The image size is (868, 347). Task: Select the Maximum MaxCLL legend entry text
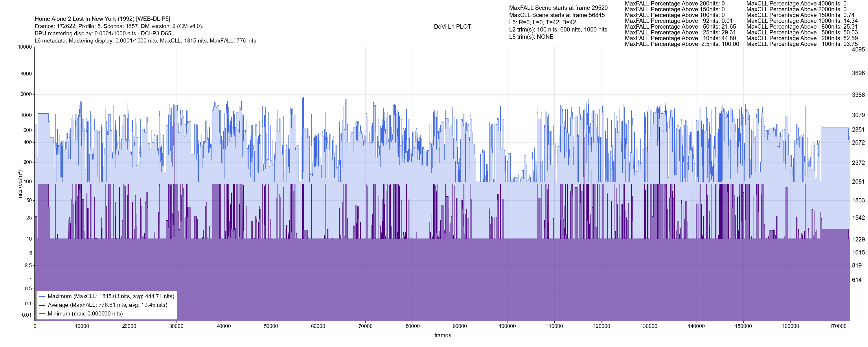(111, 296)
